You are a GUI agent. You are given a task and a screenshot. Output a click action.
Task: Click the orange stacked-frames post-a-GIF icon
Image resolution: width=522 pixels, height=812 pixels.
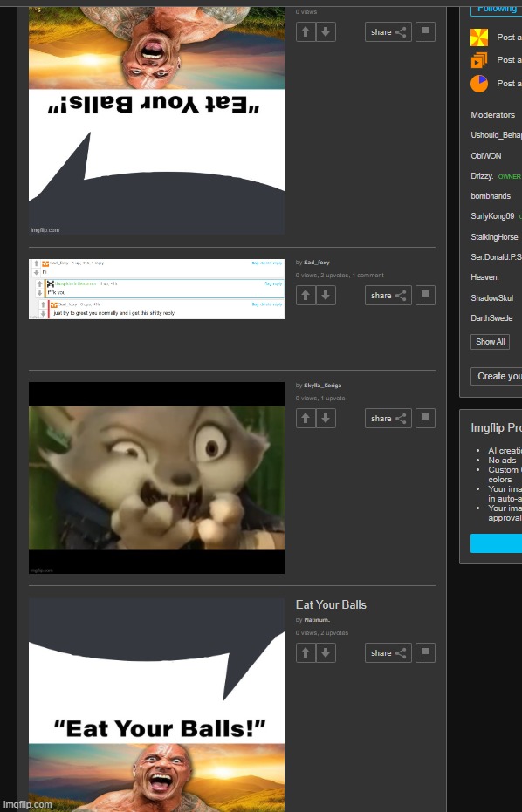(x=479, y=60)
